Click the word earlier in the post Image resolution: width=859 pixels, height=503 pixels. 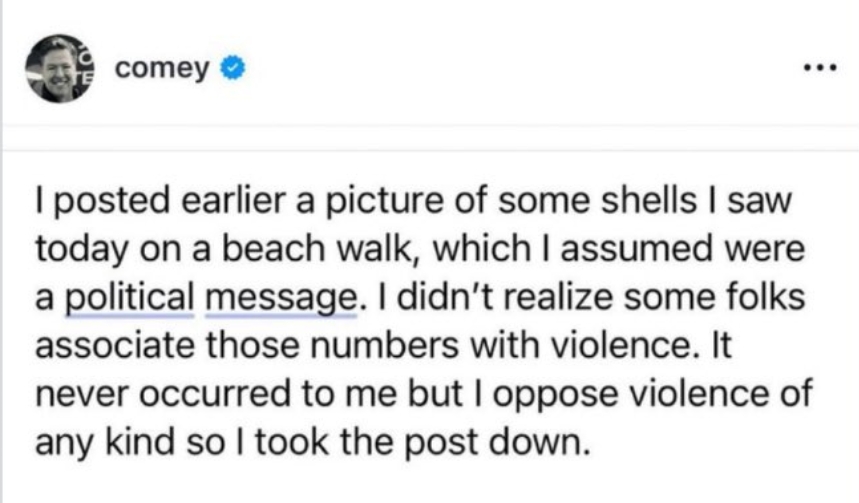point(233,200)
